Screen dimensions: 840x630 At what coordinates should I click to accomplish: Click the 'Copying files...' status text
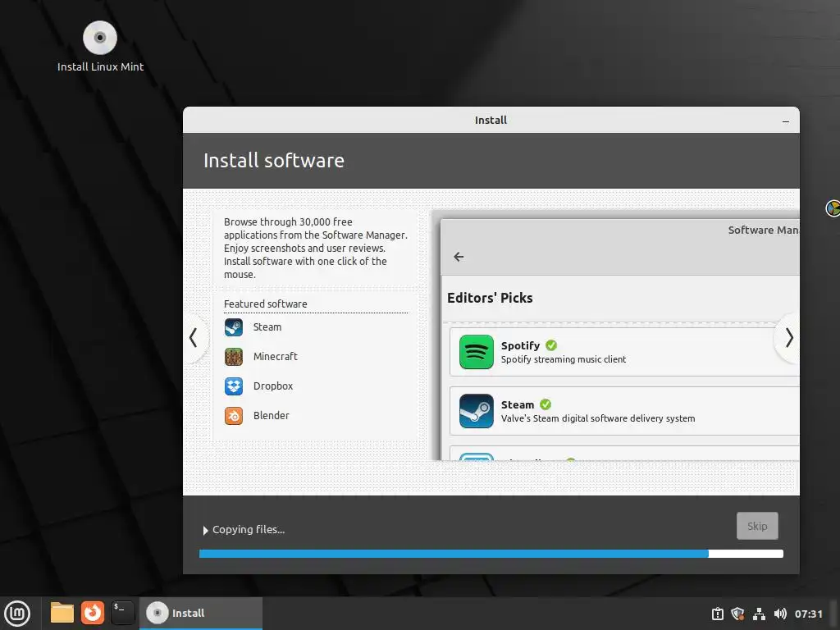pyautogui.click(x=249, y=530)
